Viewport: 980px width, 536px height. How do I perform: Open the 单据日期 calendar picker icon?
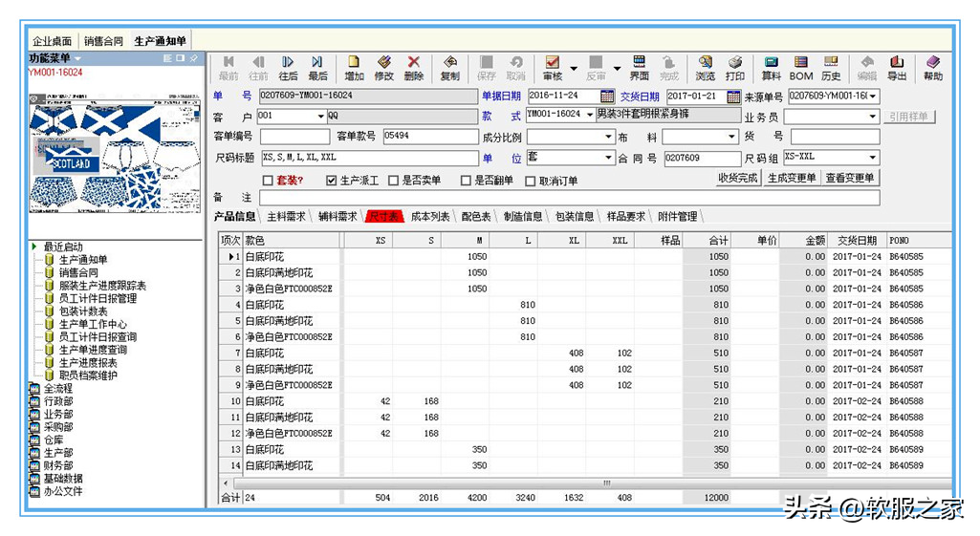[x=607, y=96]
